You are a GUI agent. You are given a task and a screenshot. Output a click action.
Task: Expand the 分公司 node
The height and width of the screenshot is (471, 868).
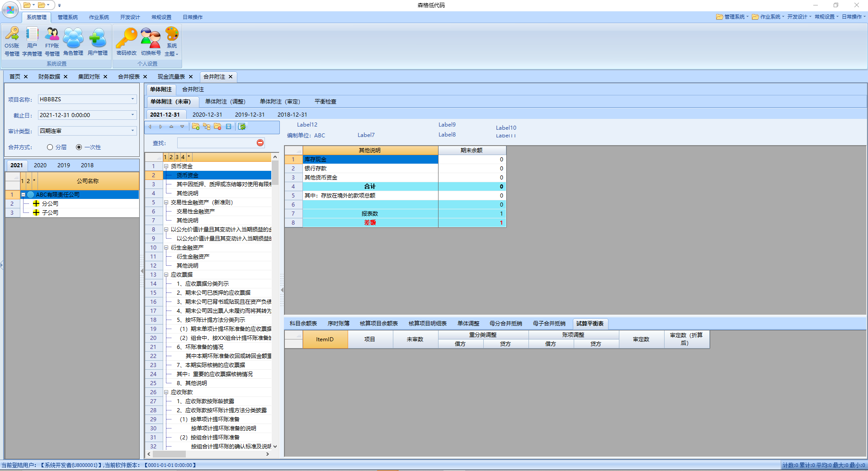[x=36, y=204]
